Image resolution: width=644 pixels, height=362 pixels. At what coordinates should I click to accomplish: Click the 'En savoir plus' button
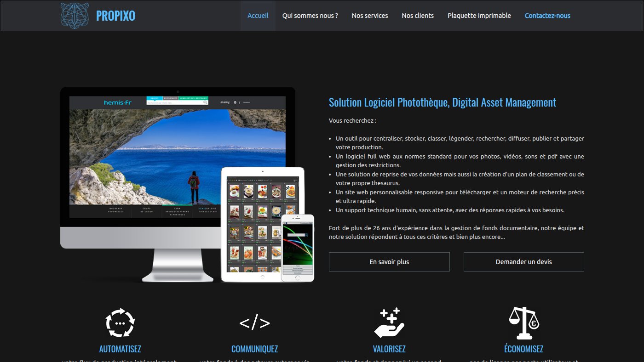(x=389, y=262)
